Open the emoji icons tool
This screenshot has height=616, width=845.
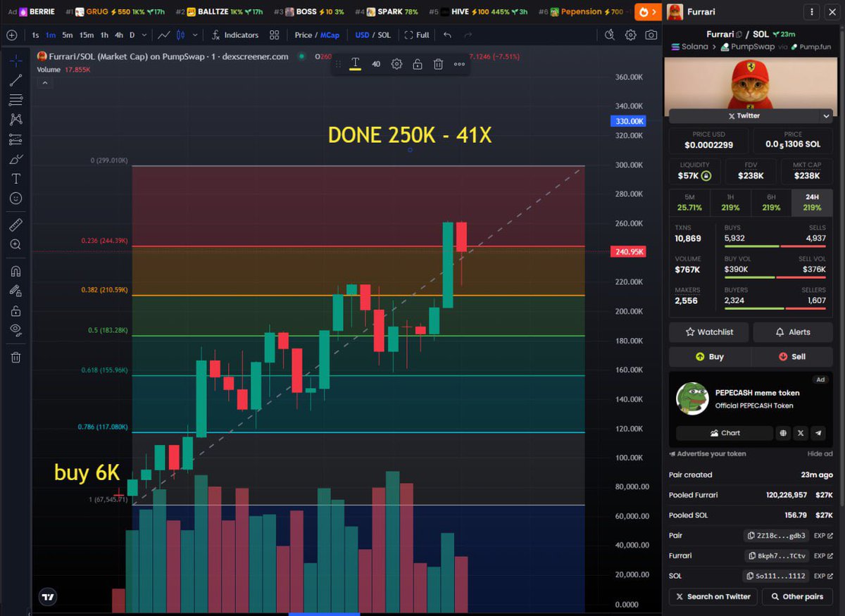[x=15, y=199]
